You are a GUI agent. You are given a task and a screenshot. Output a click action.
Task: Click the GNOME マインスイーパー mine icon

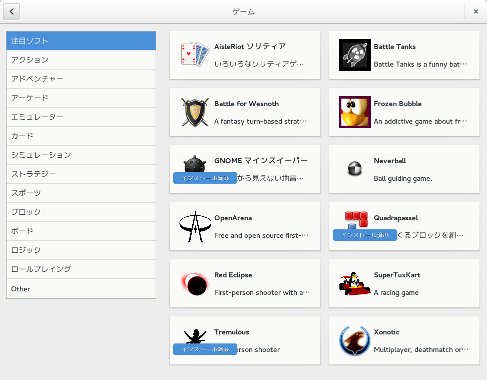(x=195, y=164)
